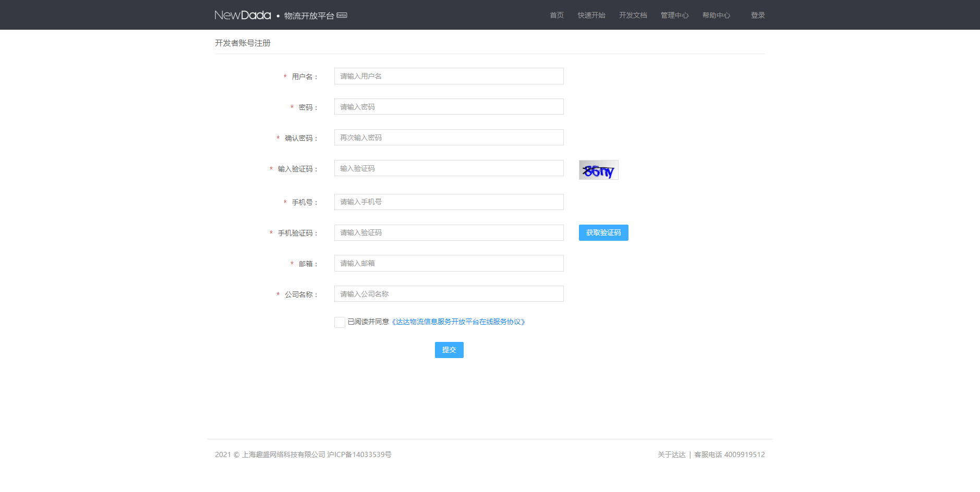Click the 输入验证码 captcha text field
The image size is (980, 492).
click(x=449, y=168)
